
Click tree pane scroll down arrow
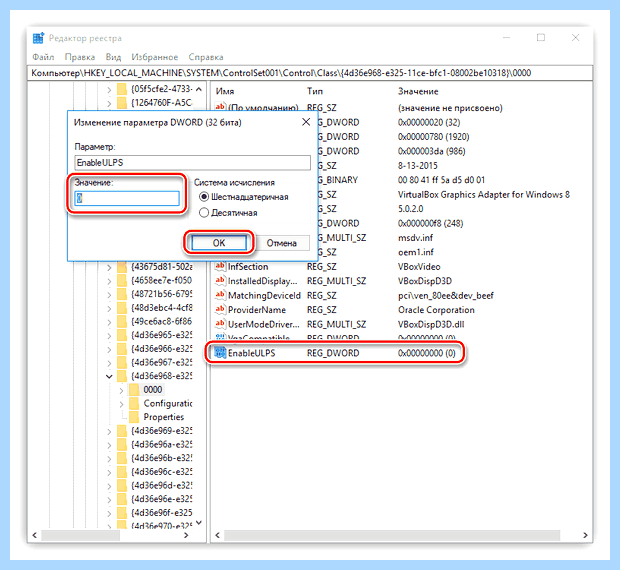pos(199,523)
